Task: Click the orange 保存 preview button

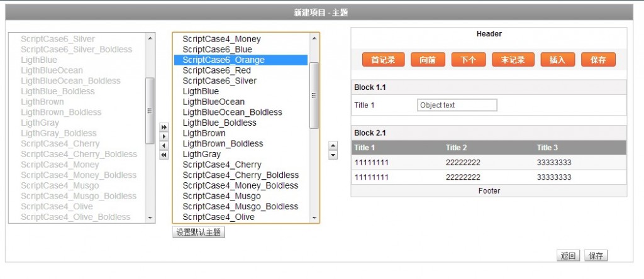Action: 599,60
